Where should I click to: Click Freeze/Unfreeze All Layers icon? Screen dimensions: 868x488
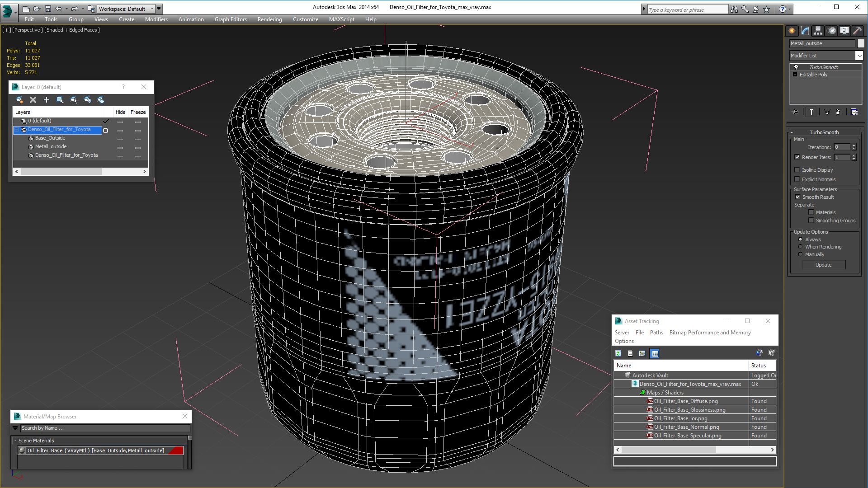[101, 100]
